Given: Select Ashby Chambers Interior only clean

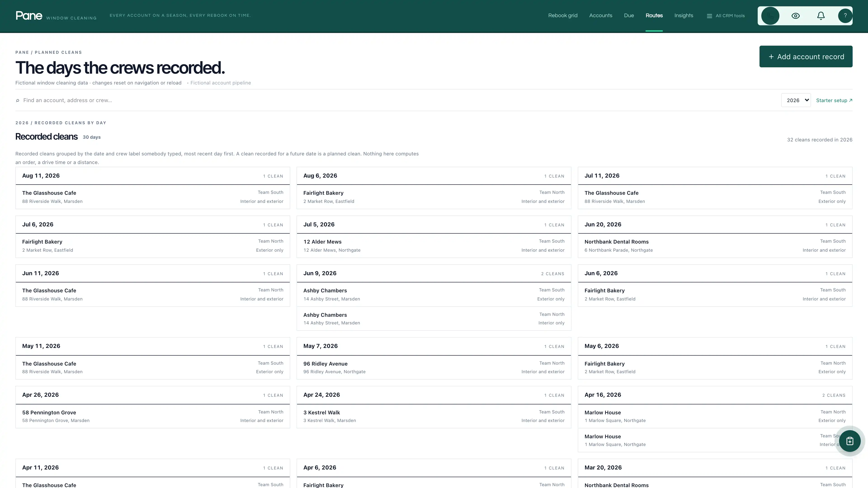Looking at the screenshot, I should point(434,319).
